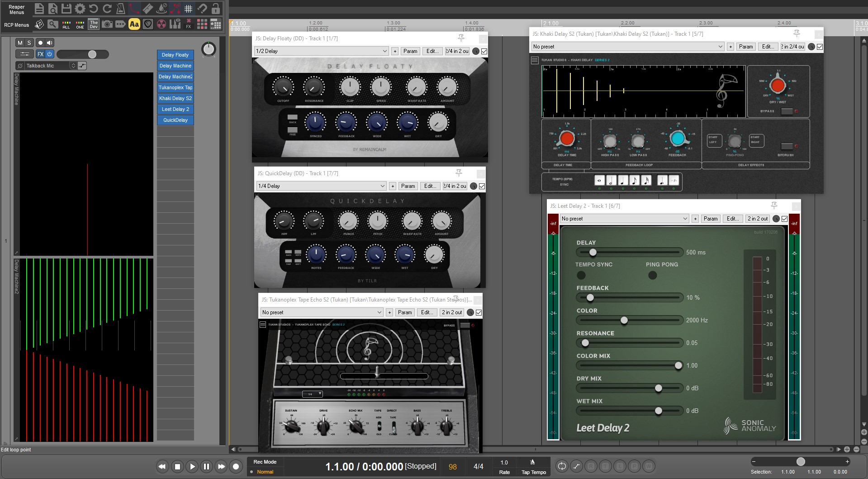
Task: Open the 1/2 Delay preset dropdown
Action: coord(321,51)
